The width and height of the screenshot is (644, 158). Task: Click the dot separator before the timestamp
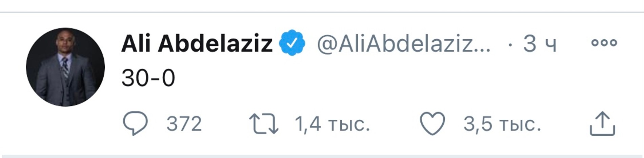[510, 44]
